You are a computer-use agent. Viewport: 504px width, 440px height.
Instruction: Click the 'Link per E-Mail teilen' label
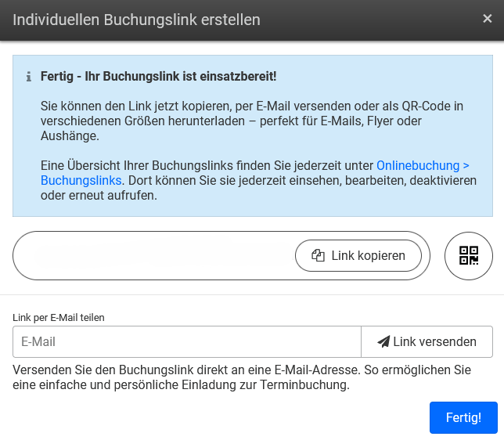click(59, 317)
